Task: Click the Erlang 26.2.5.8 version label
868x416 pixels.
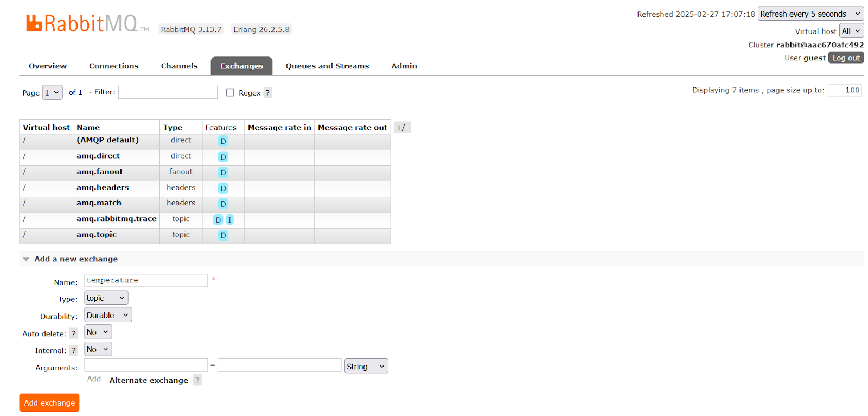Action: tap(261, 29)
